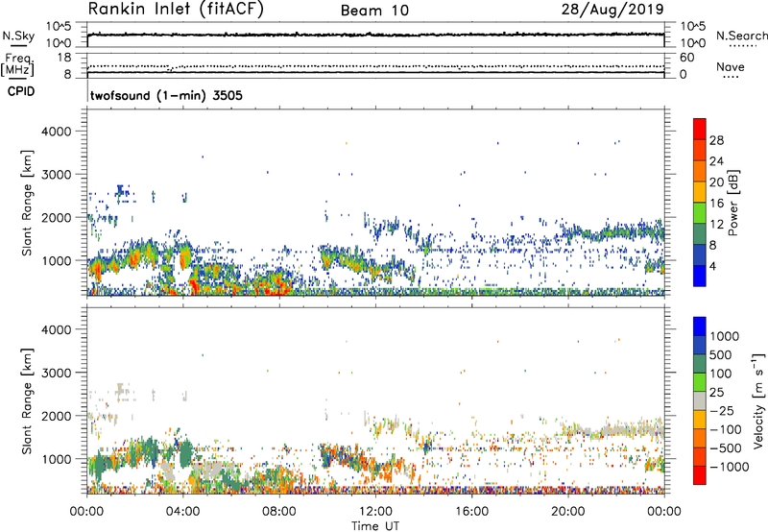This screenshot has width=768, height=532.
Task: Click the '28' label on Power colorbar
Action: (x=716, y=140)
